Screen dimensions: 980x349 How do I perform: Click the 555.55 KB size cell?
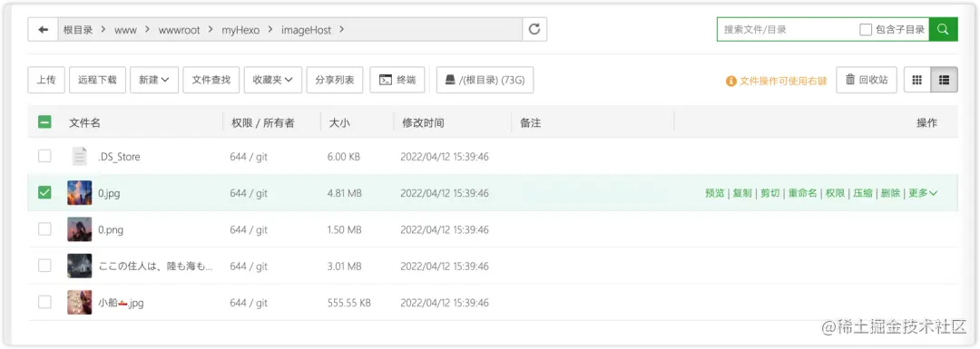coord(349,303)
